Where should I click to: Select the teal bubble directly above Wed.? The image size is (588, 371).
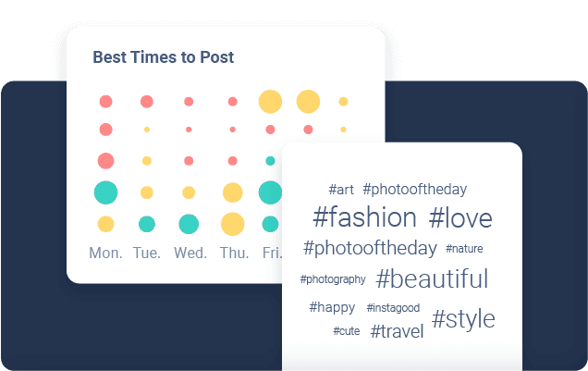click(189, 224)
